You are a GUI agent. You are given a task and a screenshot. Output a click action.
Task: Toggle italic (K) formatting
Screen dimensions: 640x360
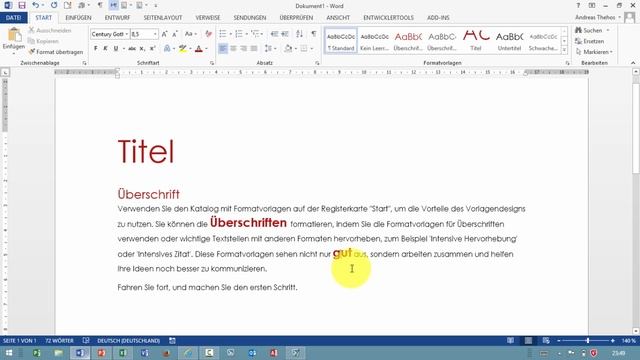pos(105,49)
